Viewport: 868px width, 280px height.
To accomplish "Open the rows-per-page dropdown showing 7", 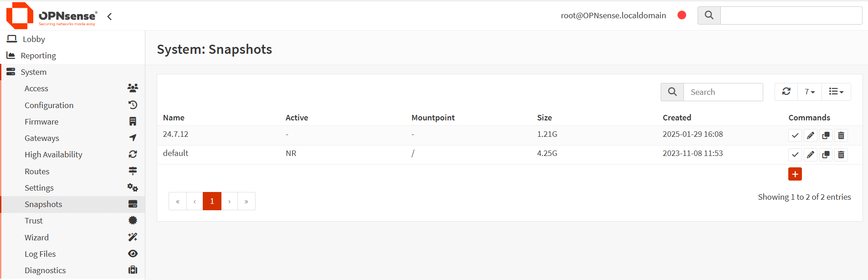I will click(810, 92).
